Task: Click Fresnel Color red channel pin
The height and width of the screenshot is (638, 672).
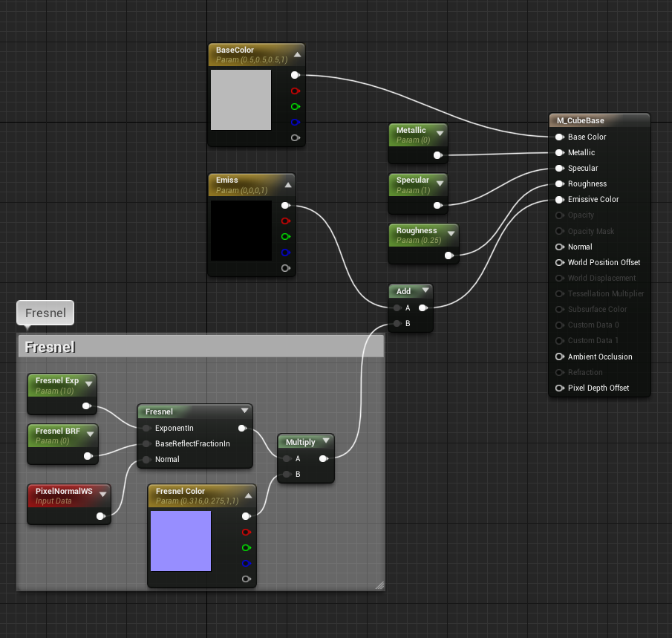Action: point(247,532)
